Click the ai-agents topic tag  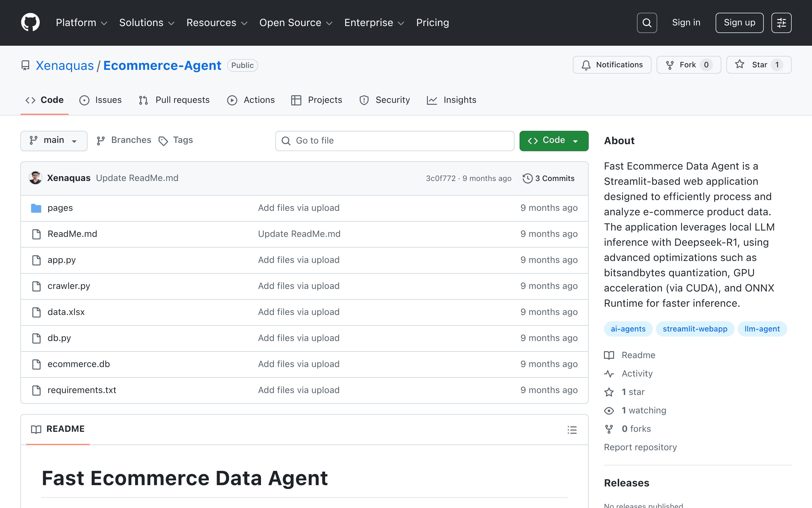pyautogui.click(x=628, y=329)
